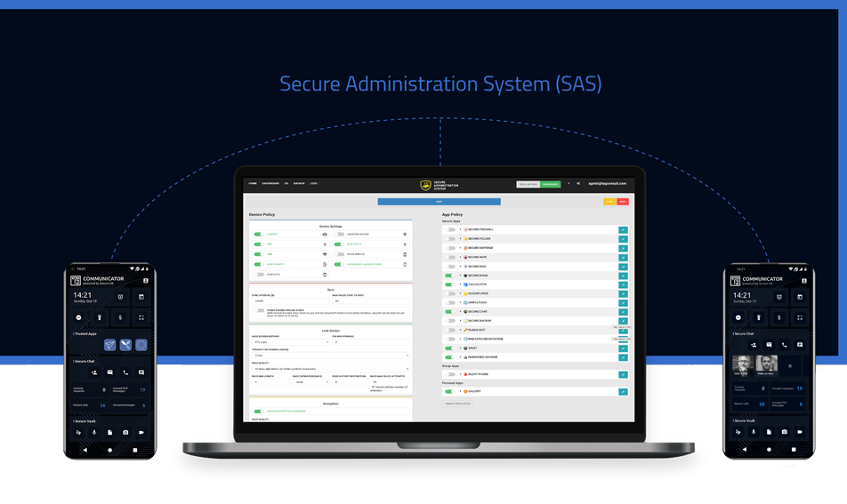Toggle the Contacts device setting switch
847x504 pixels.
(259, 274)
